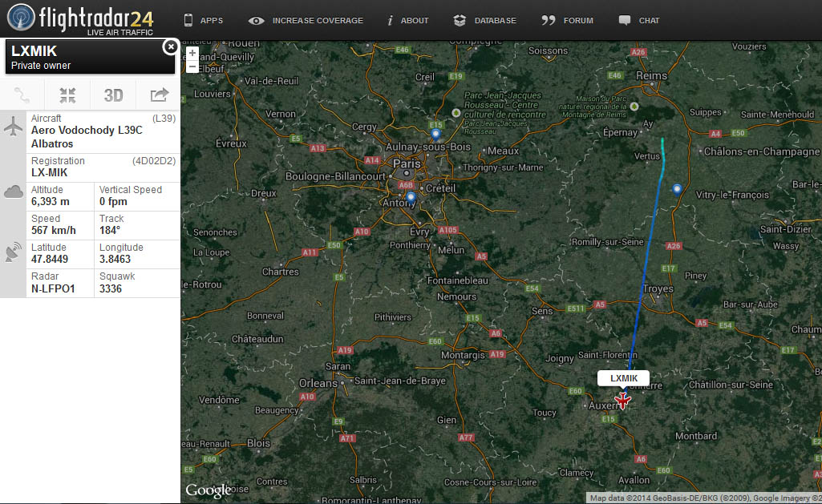Click the Paris city label on map
The image size is (822, 504).
click(407, 163)
